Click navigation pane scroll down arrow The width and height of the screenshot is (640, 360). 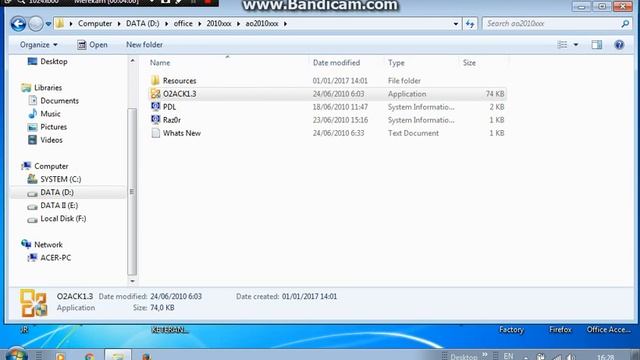(x=132, y=281)
